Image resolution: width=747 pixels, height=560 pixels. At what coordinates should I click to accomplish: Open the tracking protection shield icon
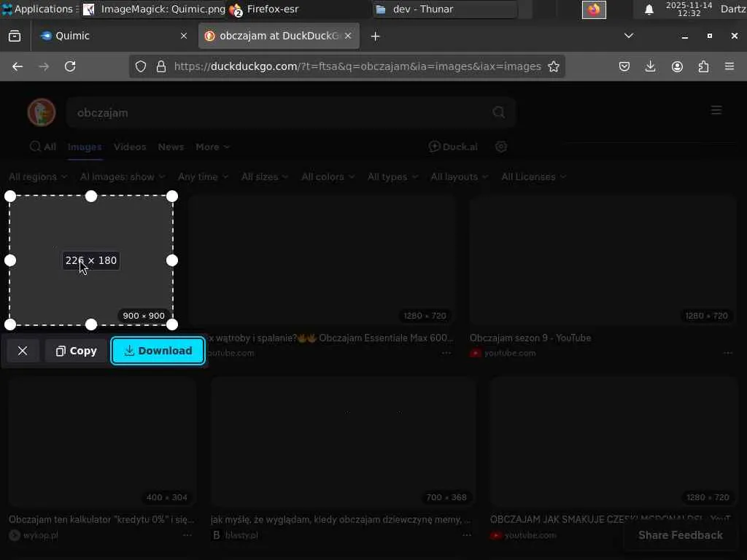point(141,66)
